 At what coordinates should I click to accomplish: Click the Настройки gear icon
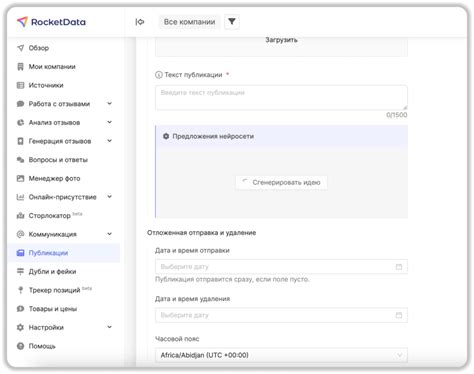(21, 328)
